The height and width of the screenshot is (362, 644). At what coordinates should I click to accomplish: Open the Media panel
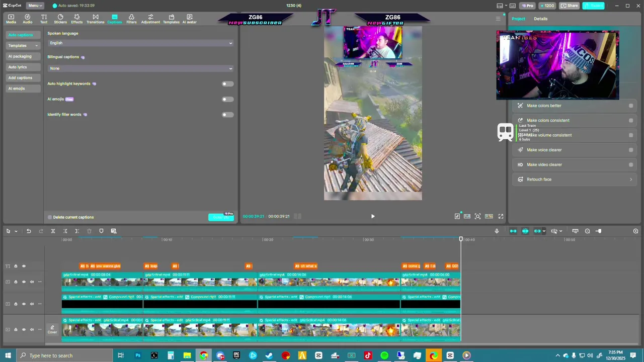11,19
